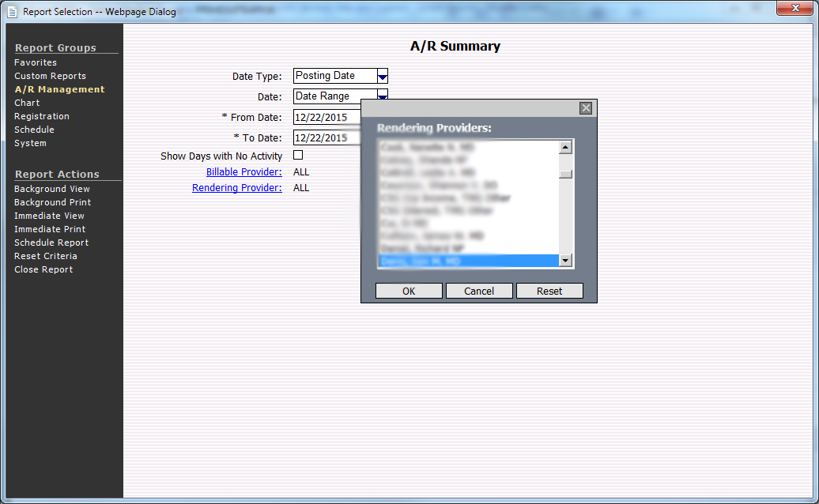Click Reset Criteria in Report Actions
Viewport: 819px width, 504px height.
click(46, 256)
